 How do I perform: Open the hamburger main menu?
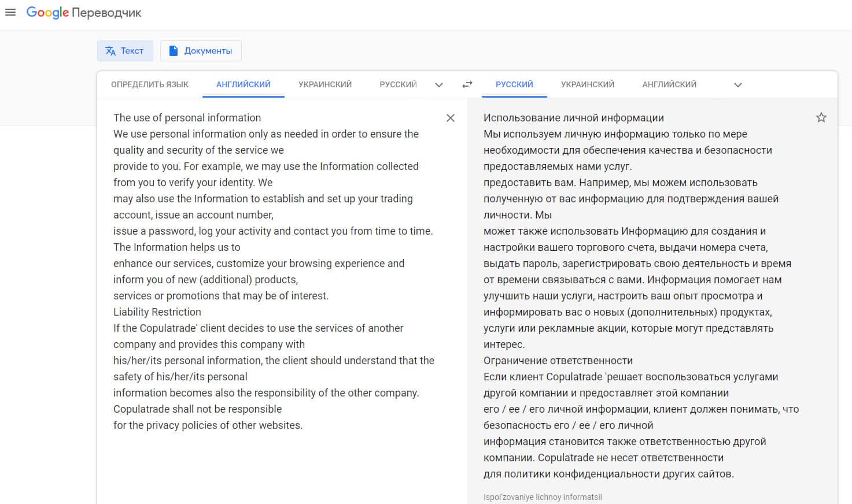point(10,12)
